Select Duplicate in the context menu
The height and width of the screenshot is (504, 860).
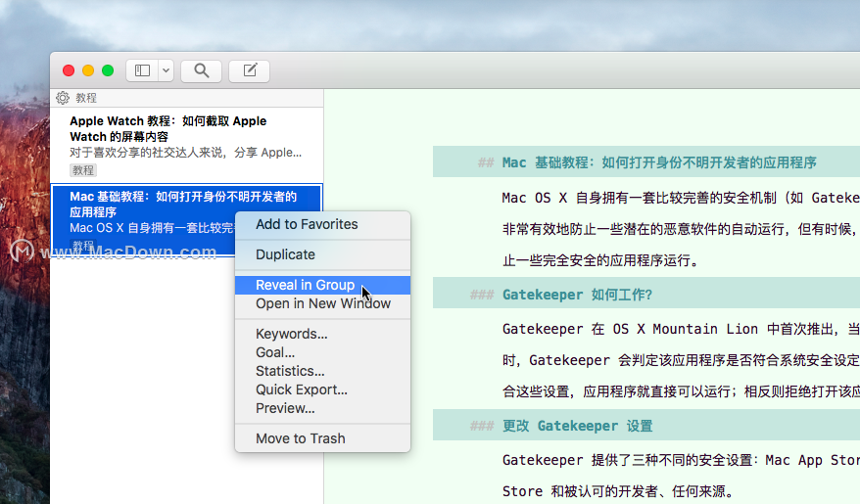pos(322,254)
